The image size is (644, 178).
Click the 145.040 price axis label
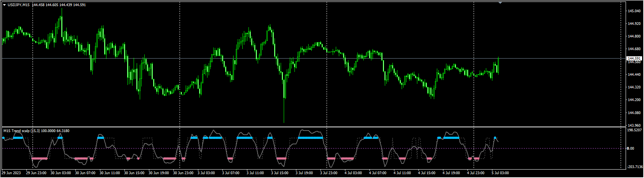point(634,11)
